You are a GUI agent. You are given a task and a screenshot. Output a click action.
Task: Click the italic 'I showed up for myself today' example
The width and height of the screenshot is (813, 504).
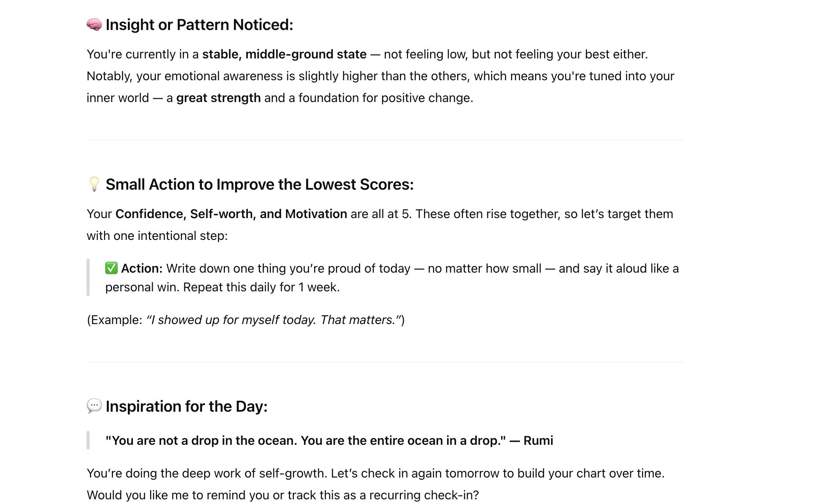232,320
